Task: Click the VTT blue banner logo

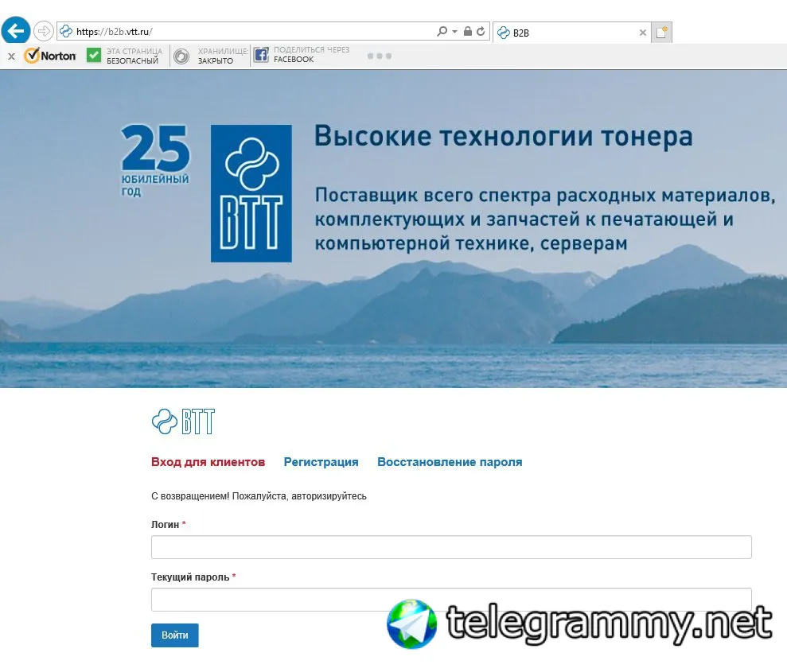Action: click(251, 193)
